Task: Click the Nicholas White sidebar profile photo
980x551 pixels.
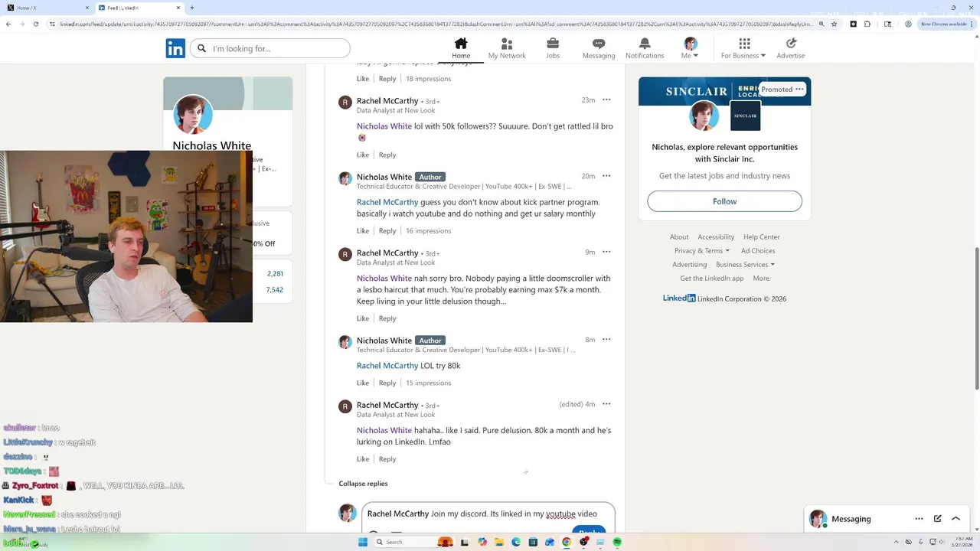Action: pos(193,114)
